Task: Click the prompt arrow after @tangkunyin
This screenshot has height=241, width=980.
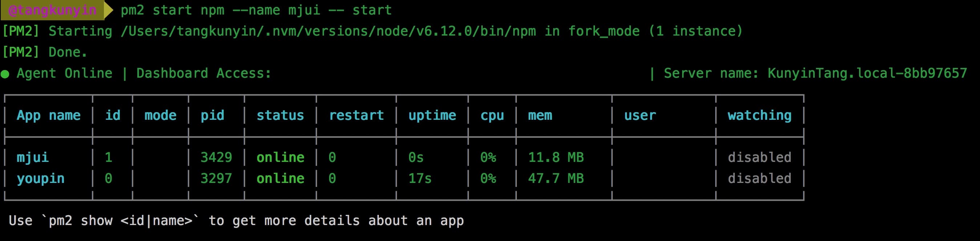Action: tap(108, 10)
